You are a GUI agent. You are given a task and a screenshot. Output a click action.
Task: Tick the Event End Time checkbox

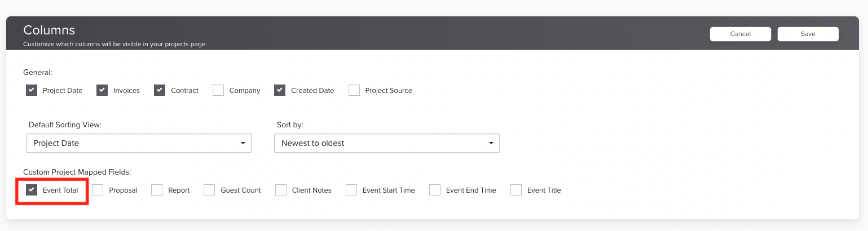pos(435,190)
